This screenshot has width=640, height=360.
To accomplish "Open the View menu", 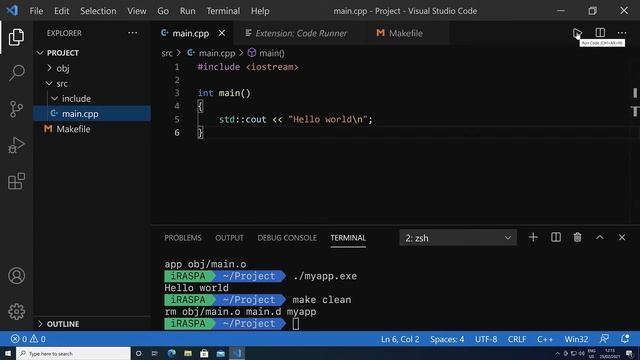I will [136, 11].
